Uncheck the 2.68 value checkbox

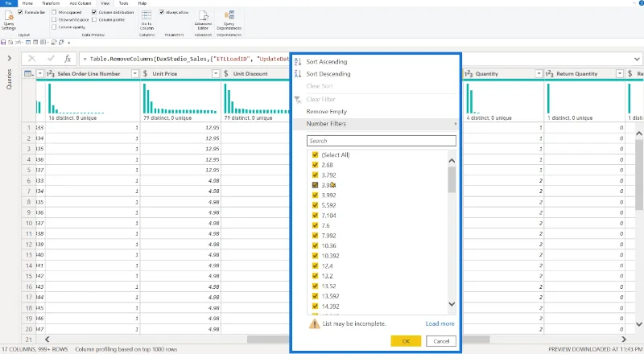[315, 165]
